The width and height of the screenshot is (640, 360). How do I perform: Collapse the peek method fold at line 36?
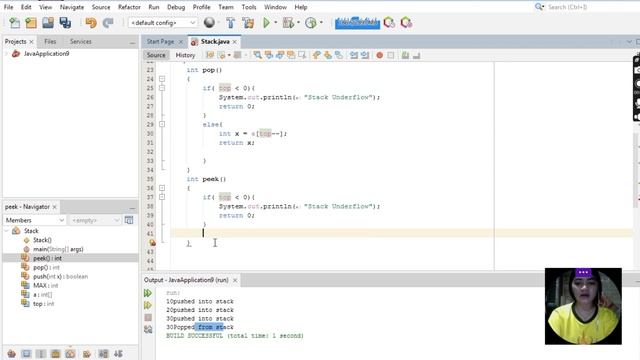click(162, 188)
